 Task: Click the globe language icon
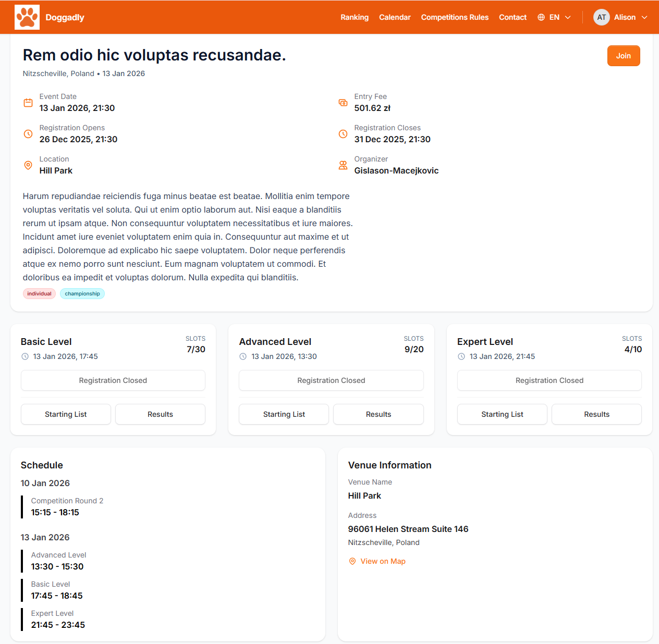point(541,17)
